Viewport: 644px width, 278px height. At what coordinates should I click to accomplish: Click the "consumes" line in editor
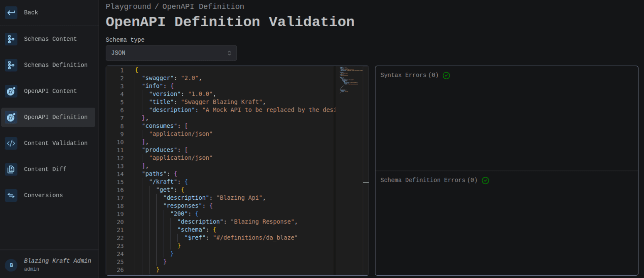(165, 126)
